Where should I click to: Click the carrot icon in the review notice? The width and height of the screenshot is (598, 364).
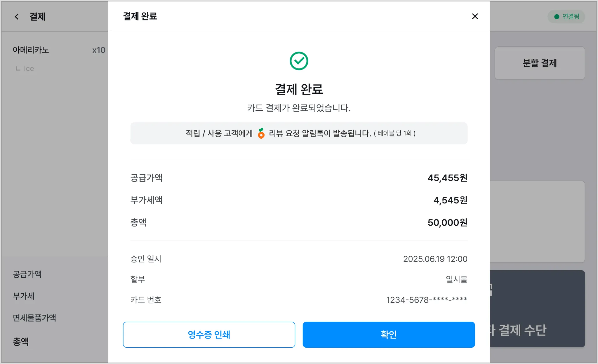point(261,133)
